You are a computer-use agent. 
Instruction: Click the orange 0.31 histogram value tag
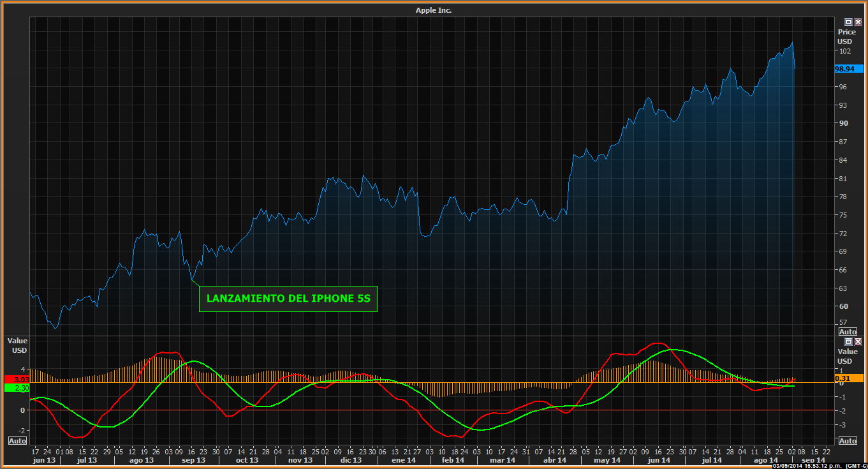[848, 378]
